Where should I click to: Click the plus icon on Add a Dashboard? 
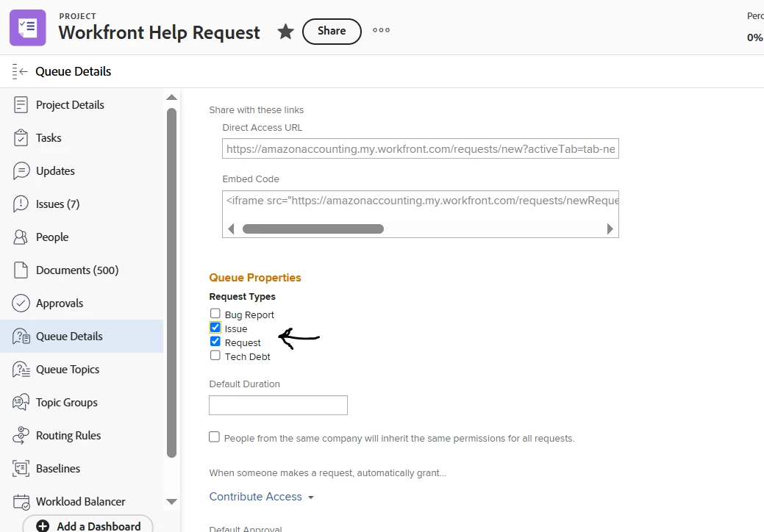pyautogui.click(x=43, y=526)
